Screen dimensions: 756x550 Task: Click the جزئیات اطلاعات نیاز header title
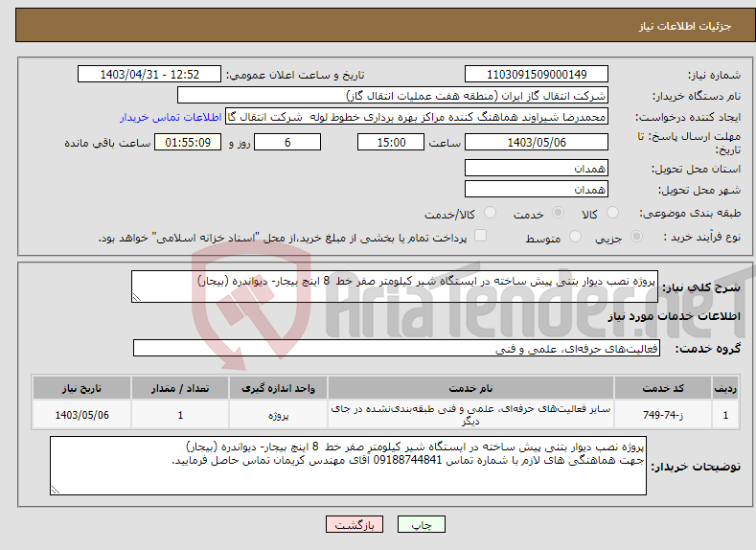(685, 26)
